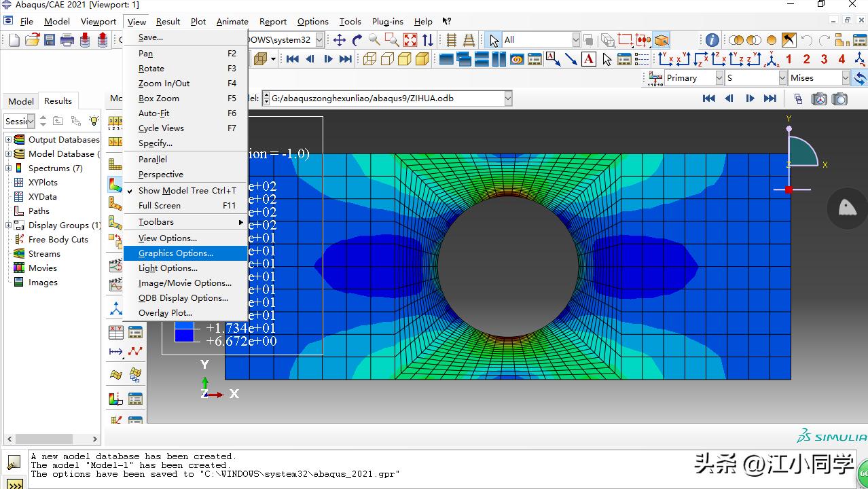Click the lightbulb icon in Results tree

[x=94, y=121]
